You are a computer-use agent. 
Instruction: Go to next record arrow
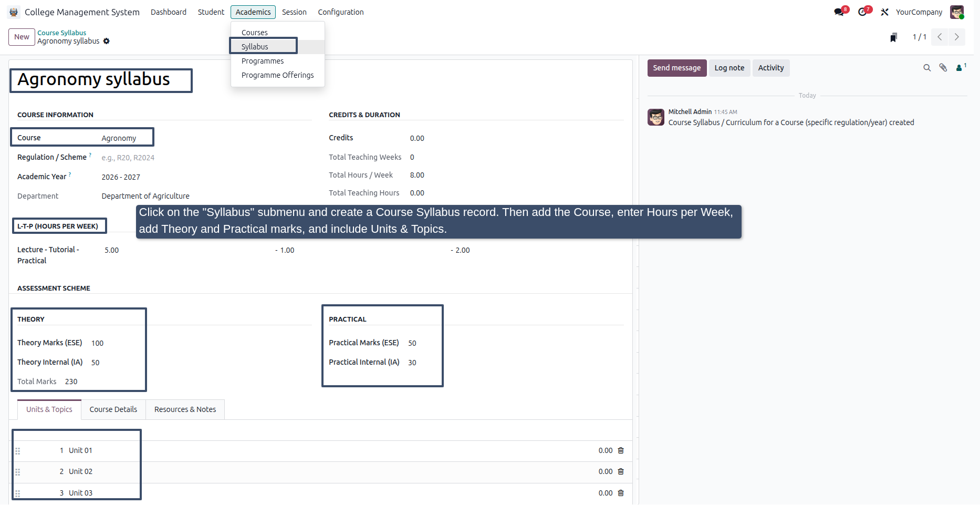click(956, 37)
